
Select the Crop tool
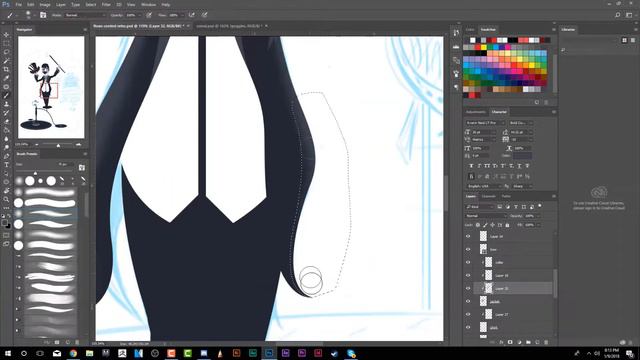click(x=6, y=69)
